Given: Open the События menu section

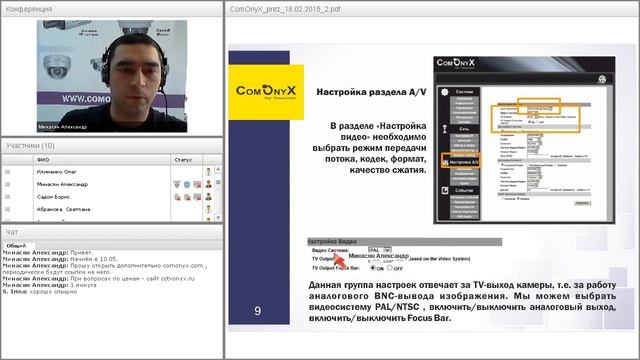Looking at the screenshot, I should click(x=464, y=190).
